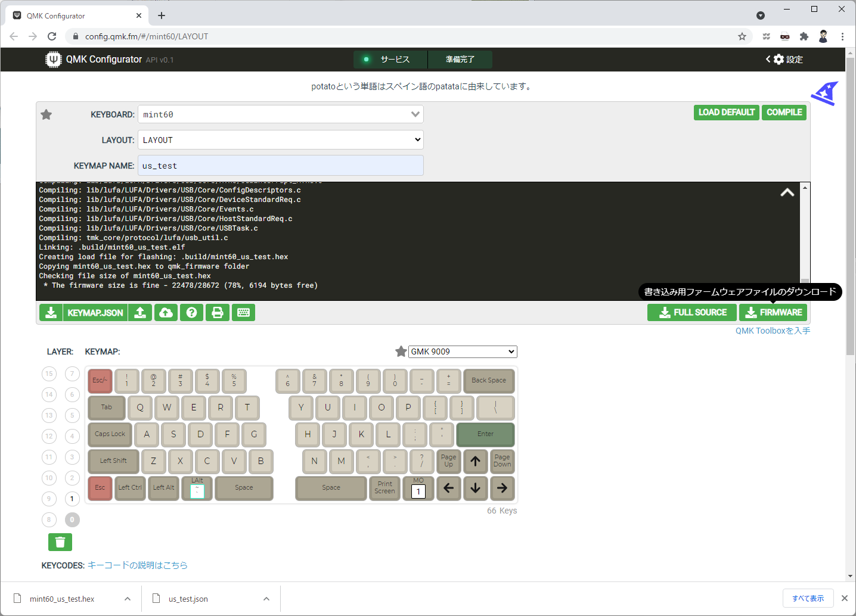The image size is (856, 616).
Task: Collapse the compile output terminal
Action: (787, 192)
